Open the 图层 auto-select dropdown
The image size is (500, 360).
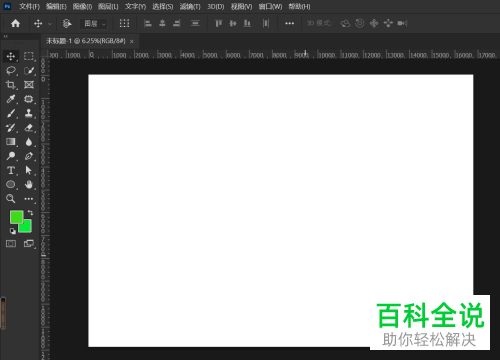point(94,24)
